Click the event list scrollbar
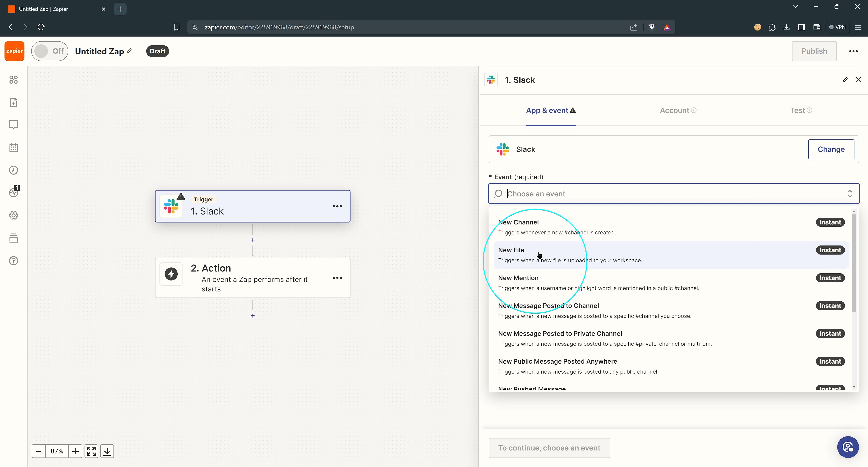The height and width of the screenshot is (467, 868). tap(854, 263)
